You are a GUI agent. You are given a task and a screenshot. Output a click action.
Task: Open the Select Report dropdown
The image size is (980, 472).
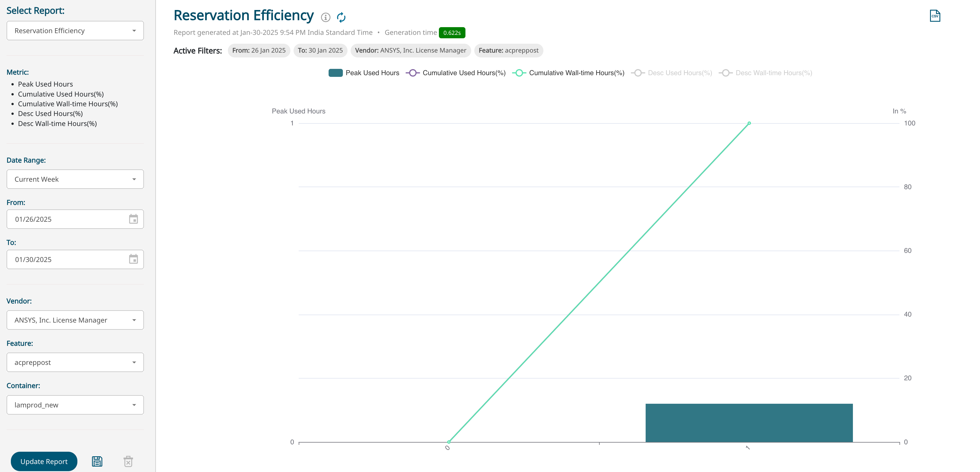click(x=75, y=31)
